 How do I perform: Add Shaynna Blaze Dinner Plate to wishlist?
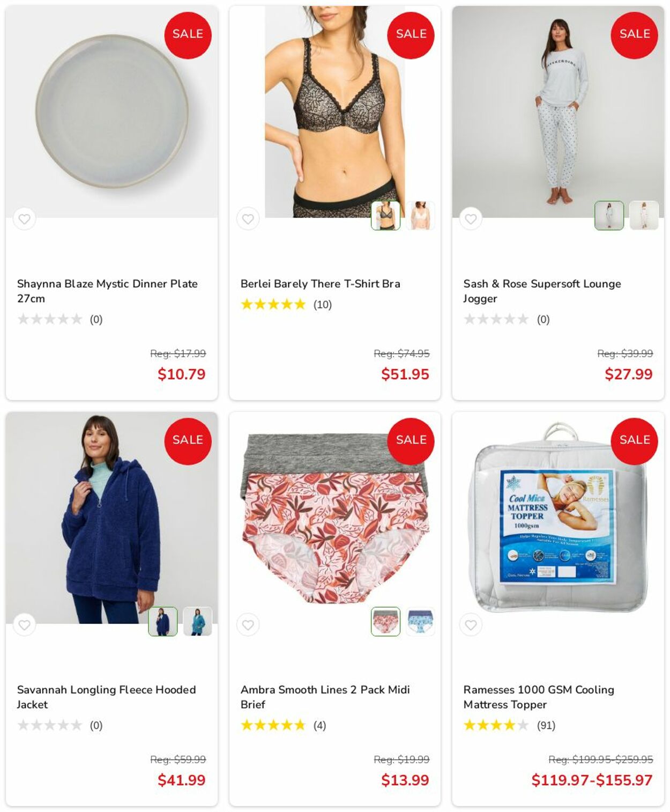[x=24, y=219]
